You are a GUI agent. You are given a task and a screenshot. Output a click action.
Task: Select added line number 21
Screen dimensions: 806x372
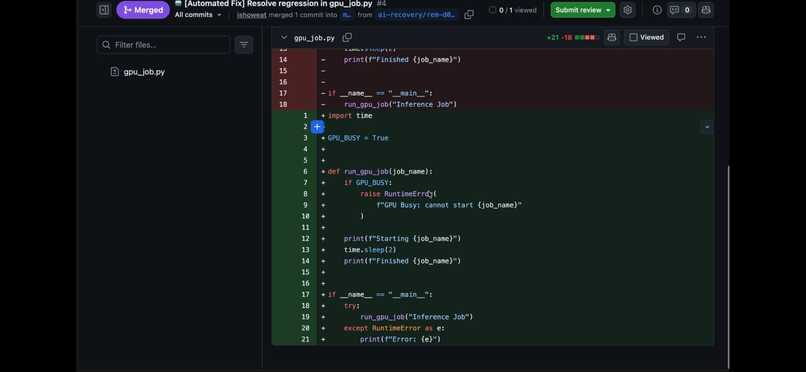click(305, 340)
